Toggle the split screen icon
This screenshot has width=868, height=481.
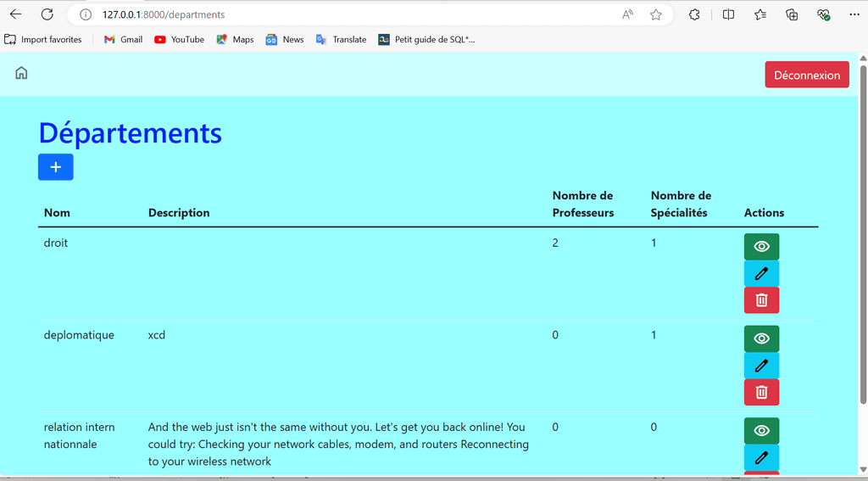click(728, 14)
